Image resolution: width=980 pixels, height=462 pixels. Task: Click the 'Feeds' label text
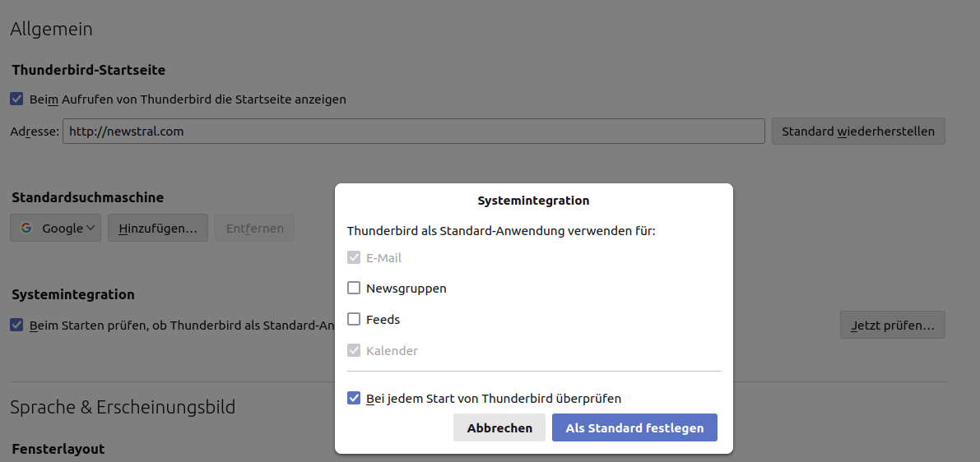pos(383,319)
